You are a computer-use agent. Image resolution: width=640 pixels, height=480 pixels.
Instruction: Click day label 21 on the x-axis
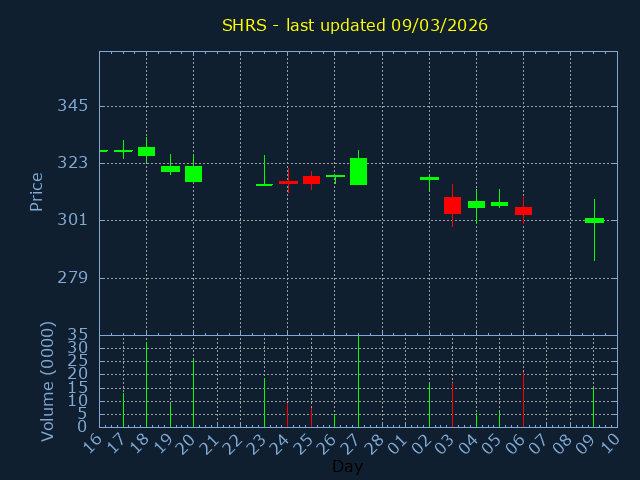point(210,444)
